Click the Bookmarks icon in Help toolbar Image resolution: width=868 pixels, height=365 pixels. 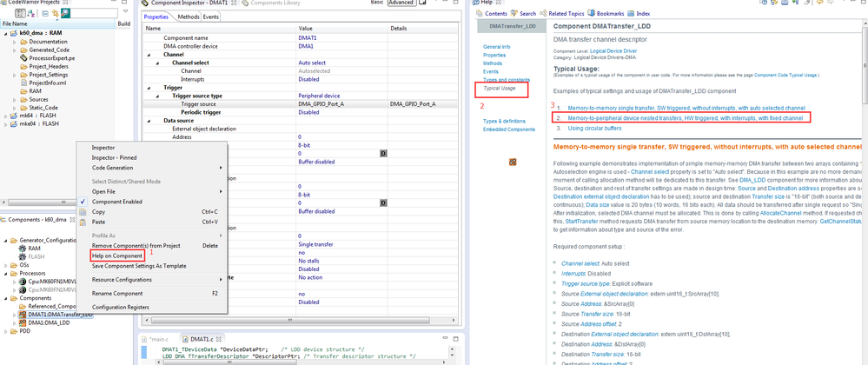pyautogui.click(x=593, y=13)
